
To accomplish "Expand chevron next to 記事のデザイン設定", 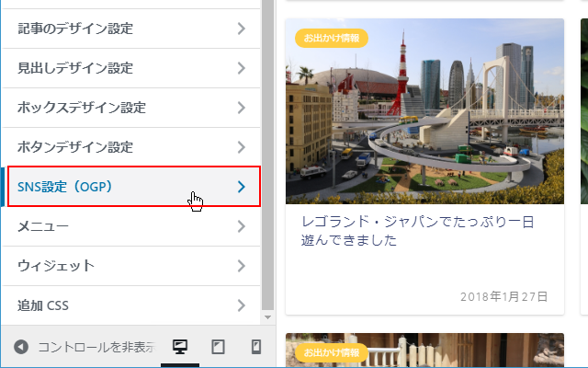I will click(x=242, y=29).
